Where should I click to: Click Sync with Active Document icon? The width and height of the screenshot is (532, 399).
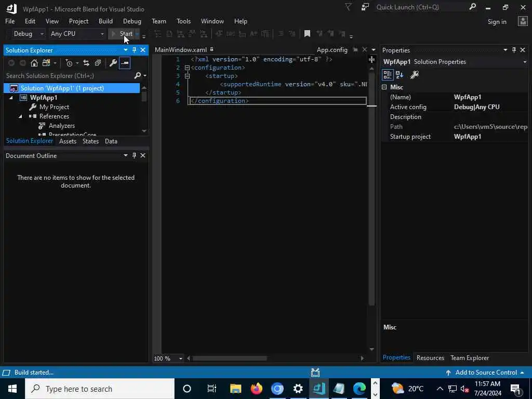86,63
